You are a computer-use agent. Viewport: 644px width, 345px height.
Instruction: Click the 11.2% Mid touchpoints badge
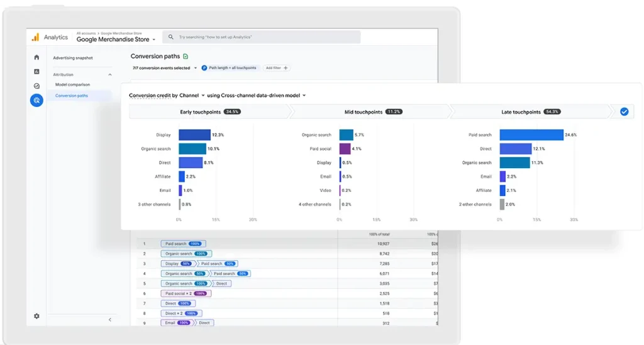394,112
